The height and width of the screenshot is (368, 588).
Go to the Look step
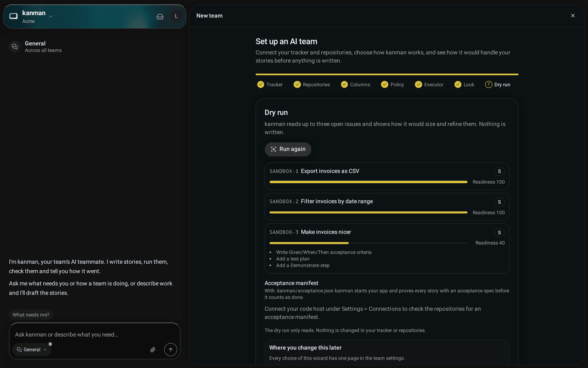464,85
